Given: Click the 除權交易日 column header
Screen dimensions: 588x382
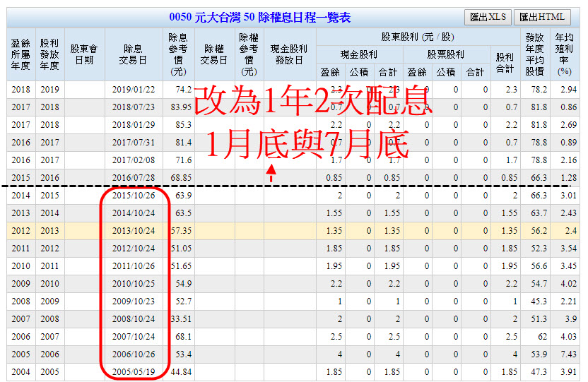Looking at the screenshot, I should click(x=215, y=54).
